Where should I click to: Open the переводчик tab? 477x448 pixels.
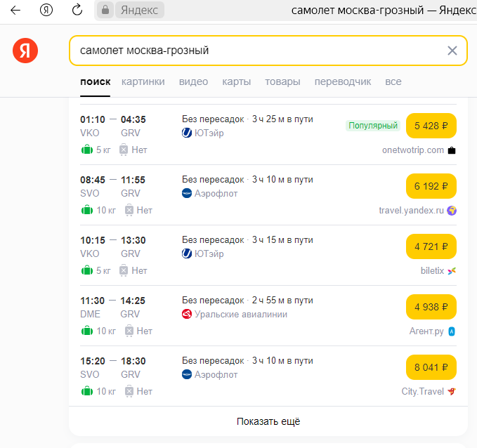tap(343, 81)
